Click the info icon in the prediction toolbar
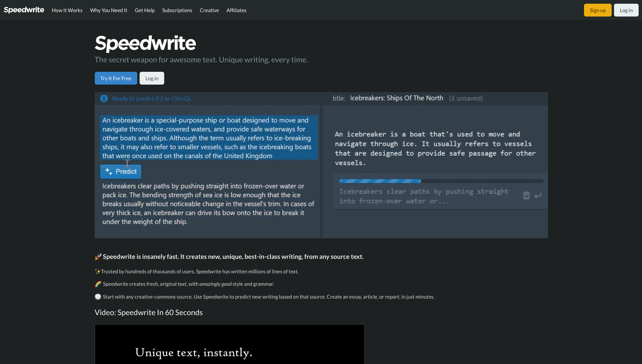Image resolution: width=642 pixels, height=364 pixels. pyautogui.click(x=104, y=98)
